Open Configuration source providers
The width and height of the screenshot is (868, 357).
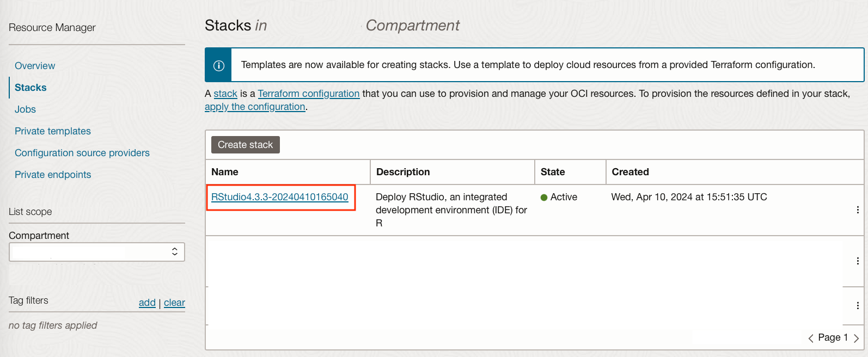82,153
